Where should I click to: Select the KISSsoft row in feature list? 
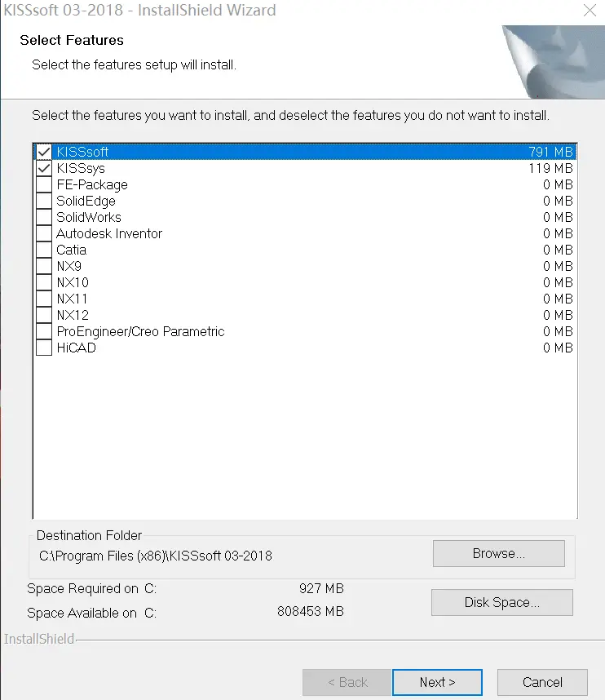pyautogui.click(x=82, y=152)
